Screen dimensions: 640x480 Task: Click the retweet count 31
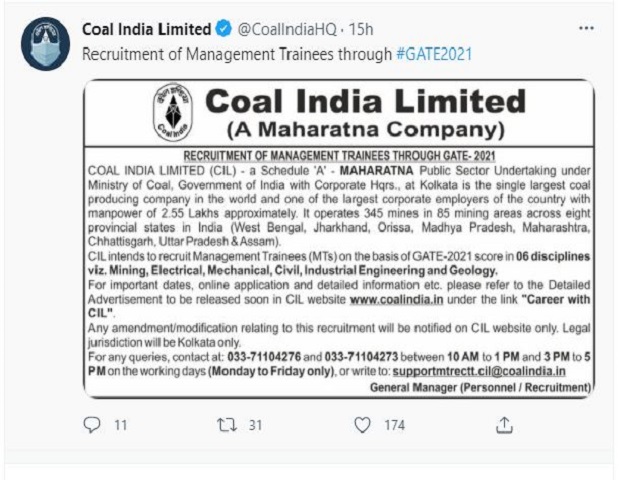tap(255, 425)
